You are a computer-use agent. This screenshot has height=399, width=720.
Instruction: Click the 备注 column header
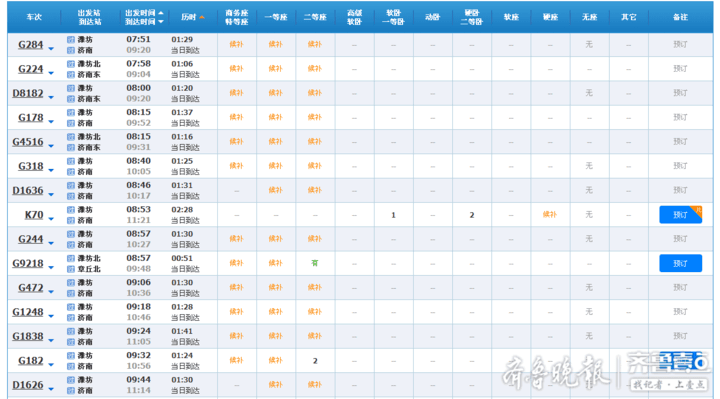click(x=680, y=17)
